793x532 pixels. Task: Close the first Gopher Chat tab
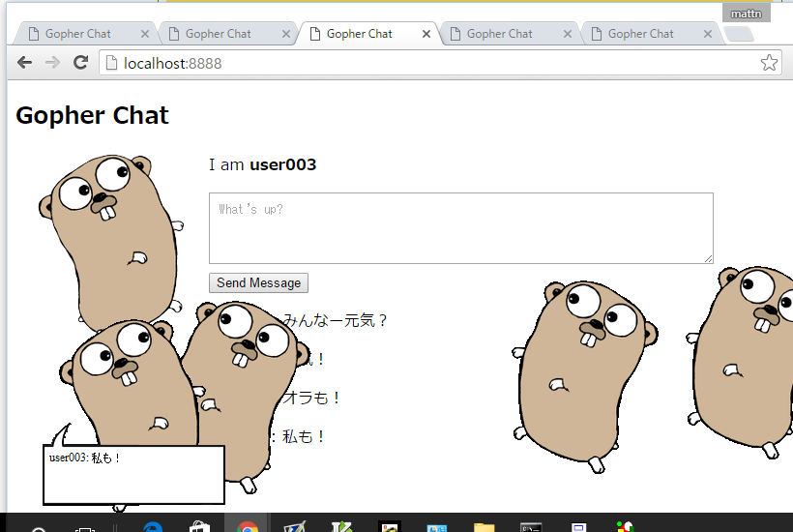pyautogui.click(x=145, y=34)
